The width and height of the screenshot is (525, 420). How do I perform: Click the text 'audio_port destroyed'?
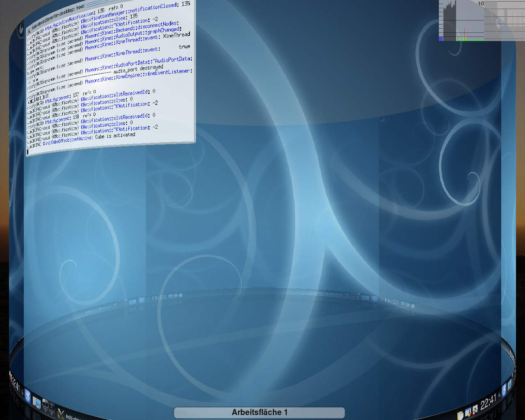[138, 69]
